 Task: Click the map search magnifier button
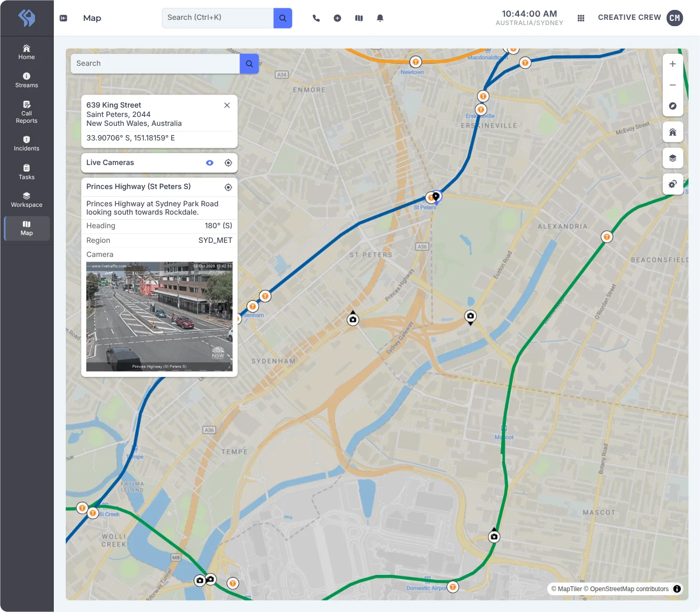(250, 64)
